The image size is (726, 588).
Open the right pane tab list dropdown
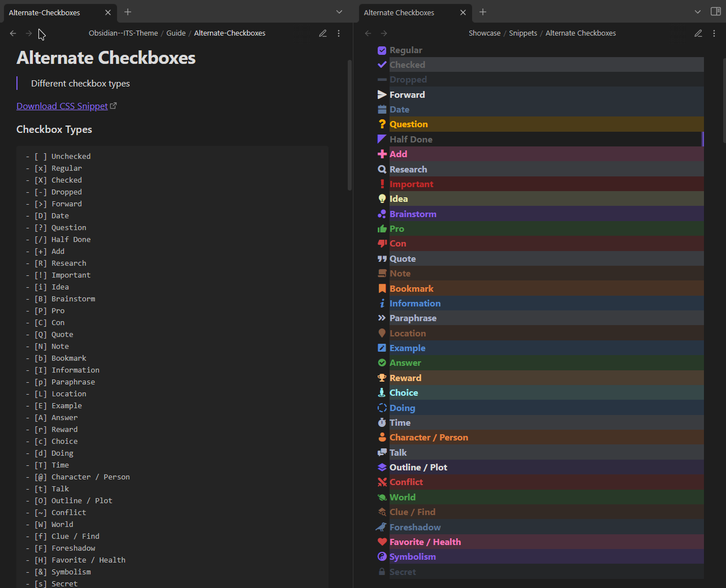coord(698,12)
